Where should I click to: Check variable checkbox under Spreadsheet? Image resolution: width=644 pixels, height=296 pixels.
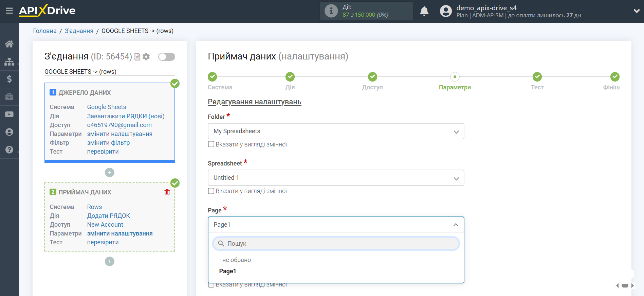[x=211, y=191]
